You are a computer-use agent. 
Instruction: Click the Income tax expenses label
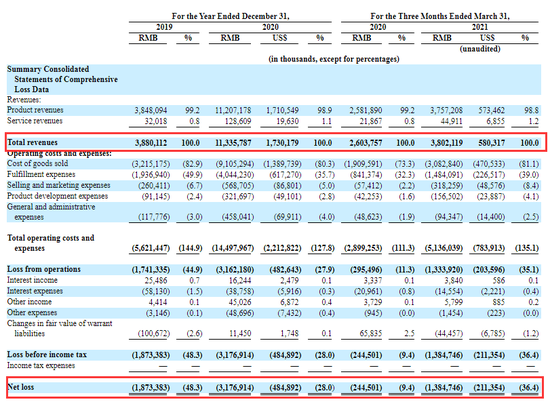click(x=41, y=365)
